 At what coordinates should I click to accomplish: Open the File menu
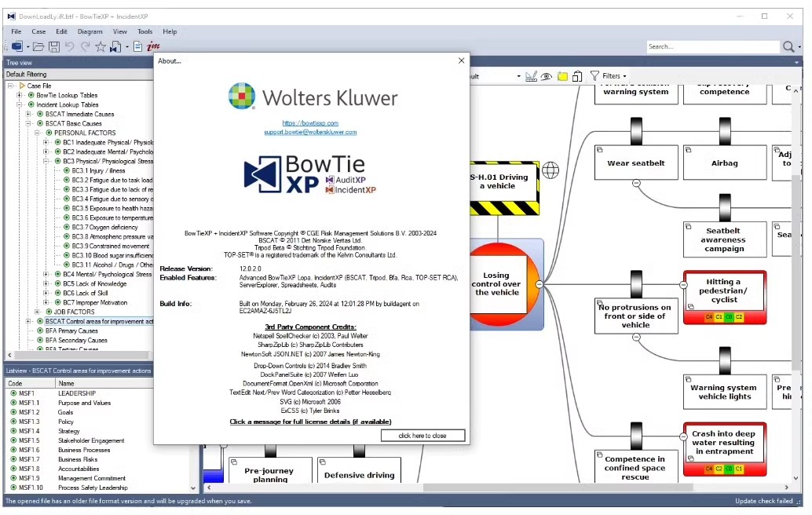click(x=16, y=31)
